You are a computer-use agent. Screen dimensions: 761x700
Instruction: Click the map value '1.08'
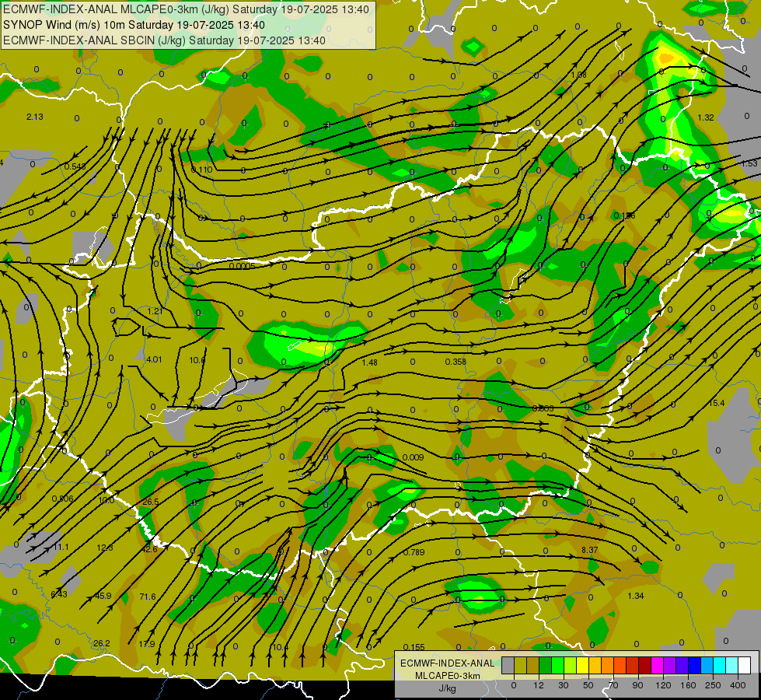[x=578, y=75]
